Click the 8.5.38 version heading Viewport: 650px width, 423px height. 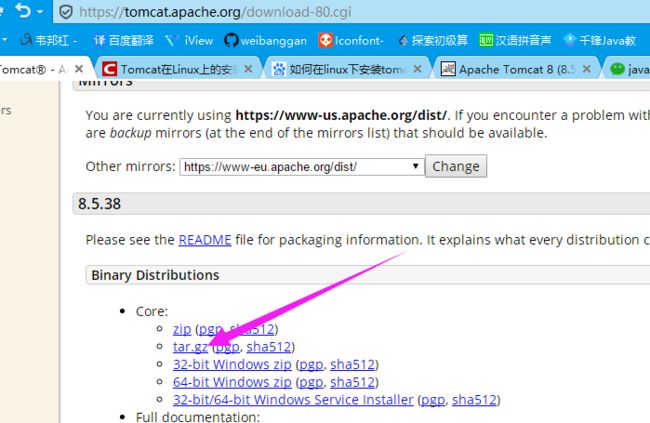pyautogui.click(x=99, y=204)
